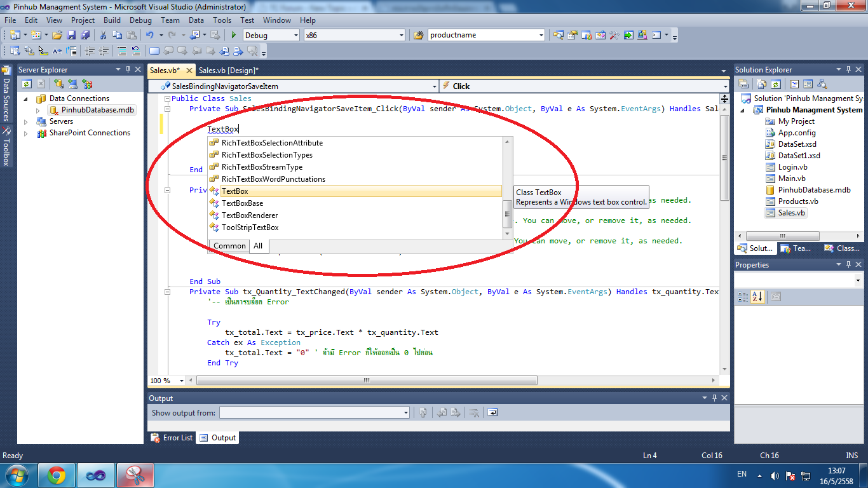
Task: Toggle Word Wrap in Output panel
Action: [x=492, y=412]
